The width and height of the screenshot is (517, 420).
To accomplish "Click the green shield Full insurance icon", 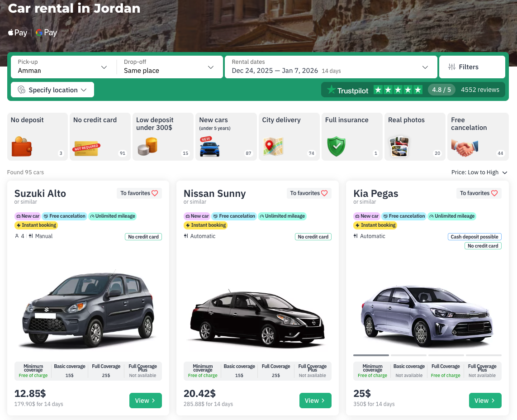I will point(336,147).
